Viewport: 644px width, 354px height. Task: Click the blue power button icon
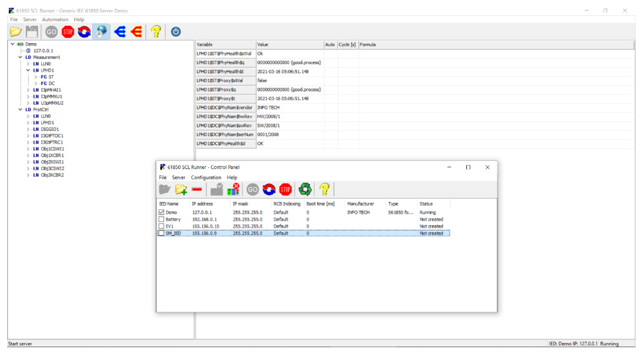176,32
